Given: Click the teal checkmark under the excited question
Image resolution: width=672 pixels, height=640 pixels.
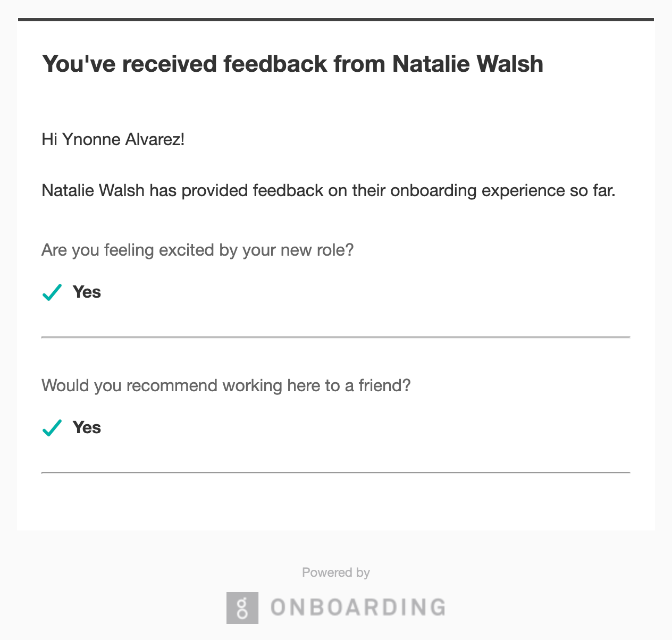Looking at the screenshot, I should (52, 292).
